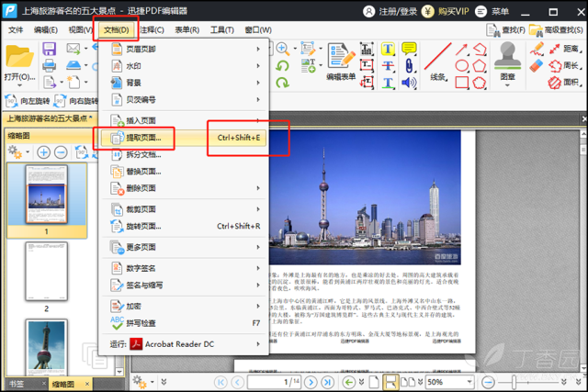Click the zoom in magnifier icon
The image size is (588, 392).
282,49
